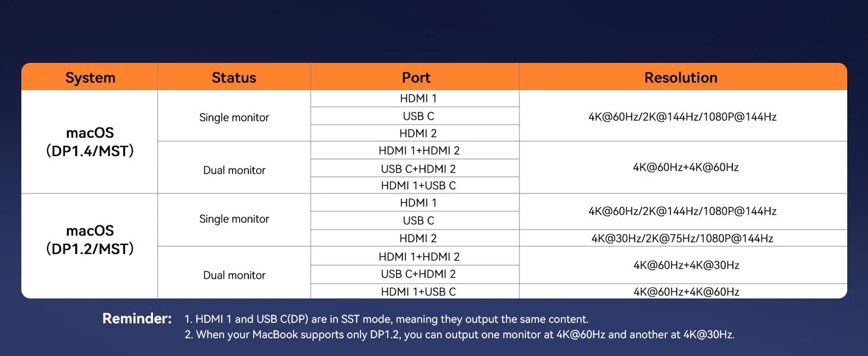Click the 4K@60Hz/2K@144Hz/1080P@144Hz resolution in DP1.4 section

coord(682,117)
